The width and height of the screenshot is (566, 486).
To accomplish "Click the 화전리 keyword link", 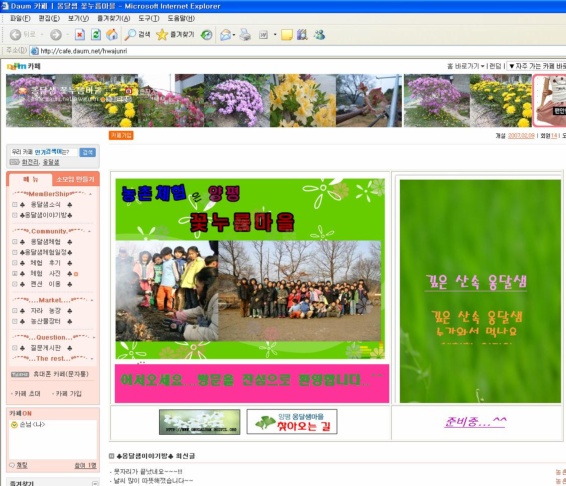I will [x=30, y=162].
